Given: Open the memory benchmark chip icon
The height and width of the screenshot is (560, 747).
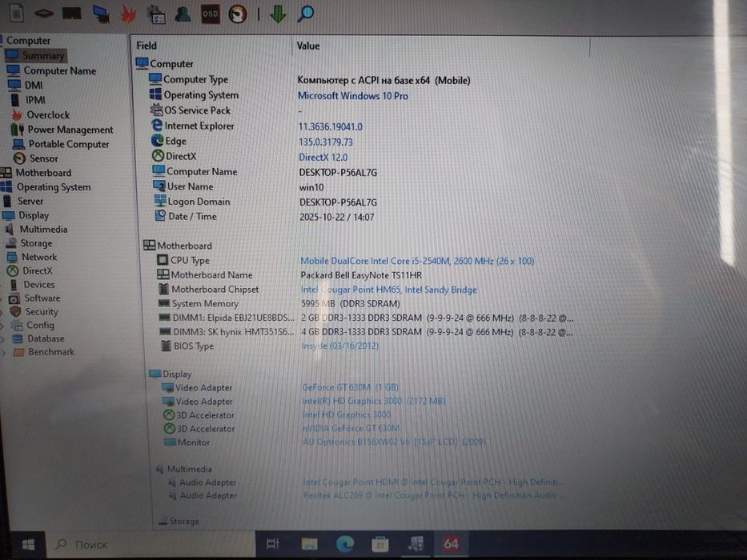Looking at the screenshot, I should point(71,14).
